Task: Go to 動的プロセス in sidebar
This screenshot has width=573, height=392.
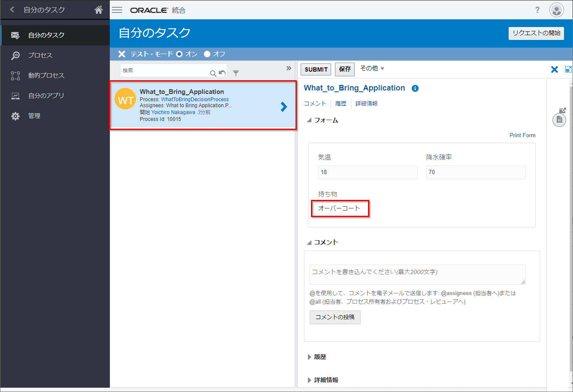Action: [46, 75]
